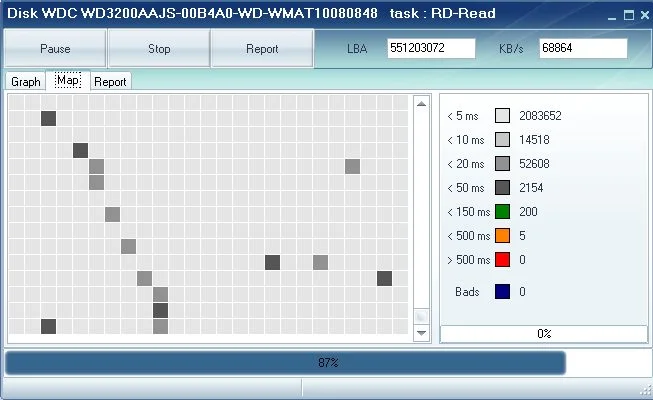
Task: Maximize the disk scan window
Action: 629,15
